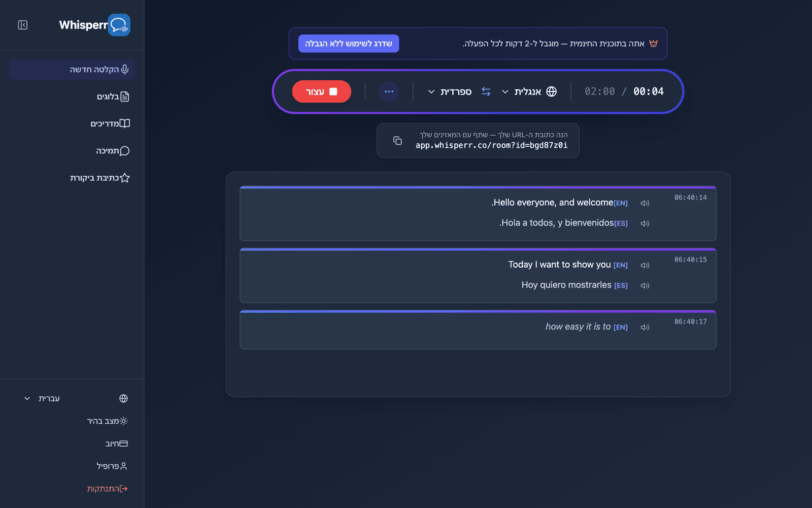812x508 pixels.
Task: Stop recording with the red עצור button
Action: pos(322,91)
